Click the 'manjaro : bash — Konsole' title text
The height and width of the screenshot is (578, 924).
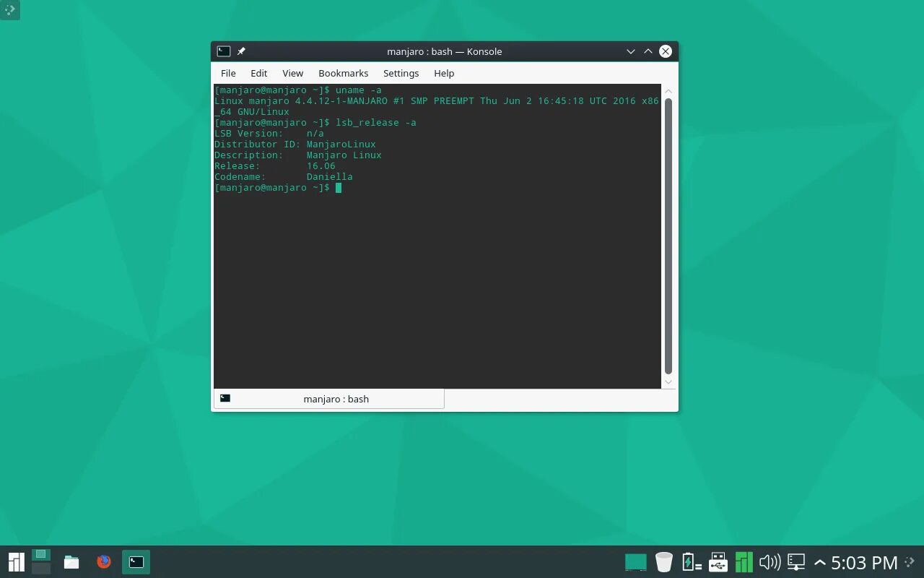pyautogui.click(x=444, y=51)
